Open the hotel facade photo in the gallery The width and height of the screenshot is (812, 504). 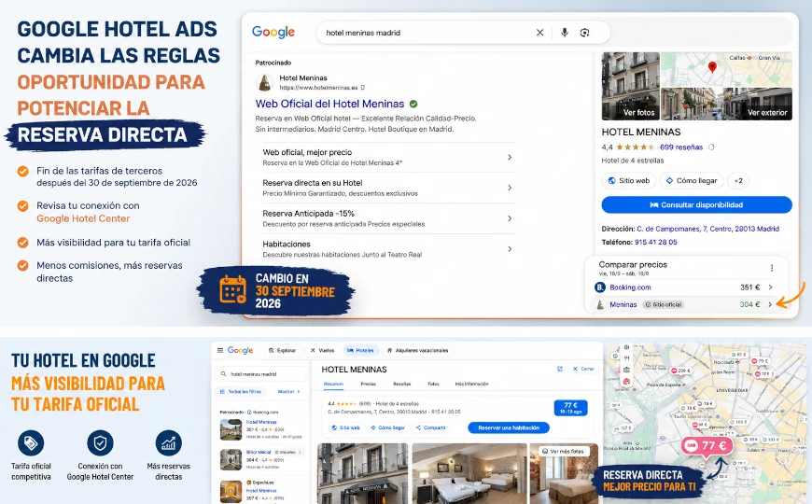click(362, 473)
